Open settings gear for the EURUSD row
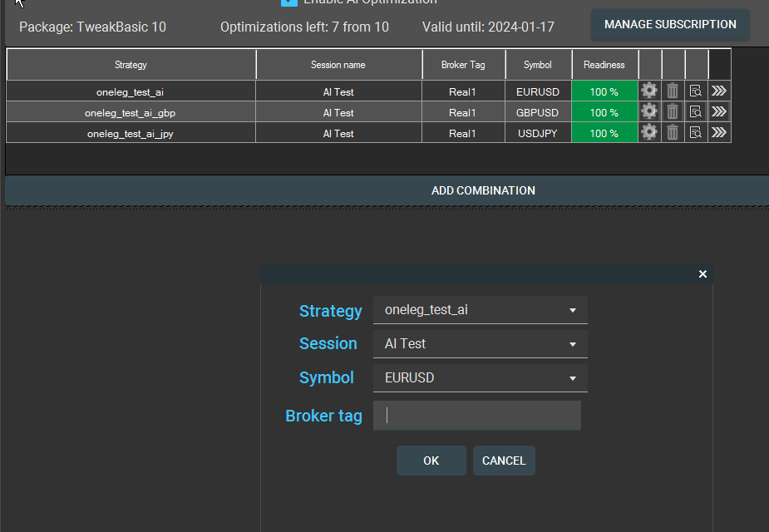 (649, 91)
